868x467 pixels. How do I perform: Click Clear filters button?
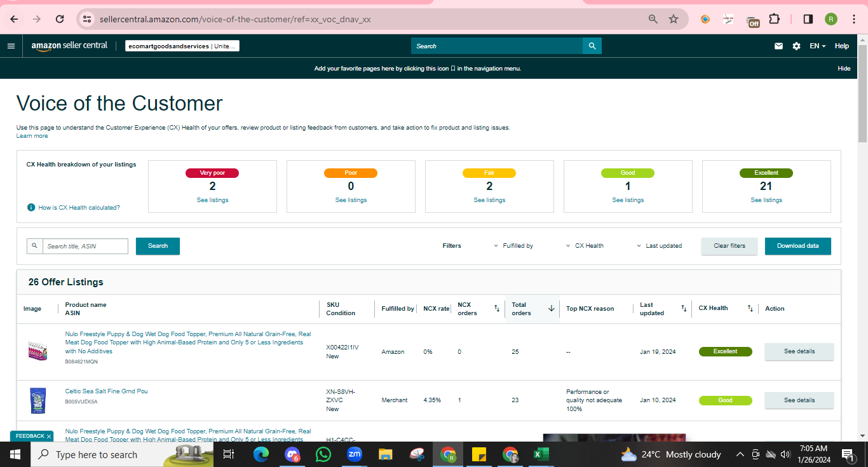click(x=729, y=246)
